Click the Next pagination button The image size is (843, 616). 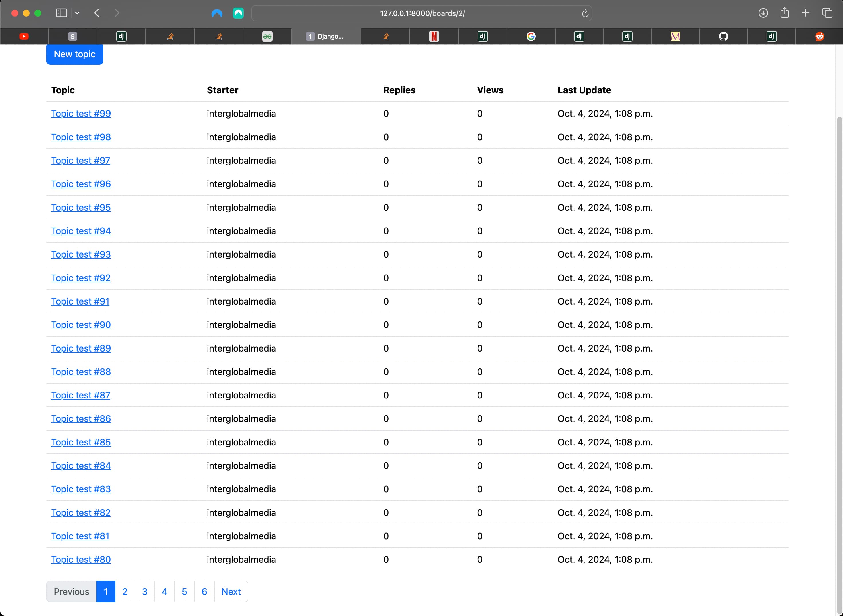click(x=231, y=592)
